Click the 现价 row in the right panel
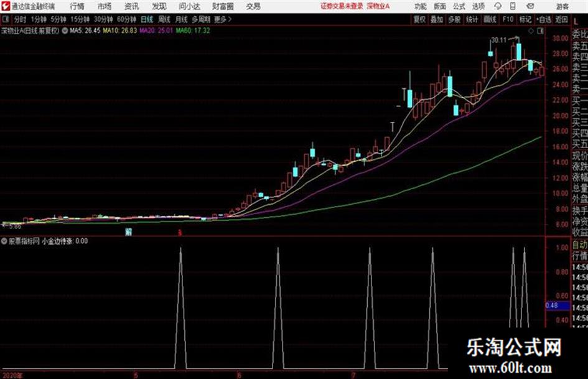Viewport: 588px width, 379px height. tap(580, 155)
